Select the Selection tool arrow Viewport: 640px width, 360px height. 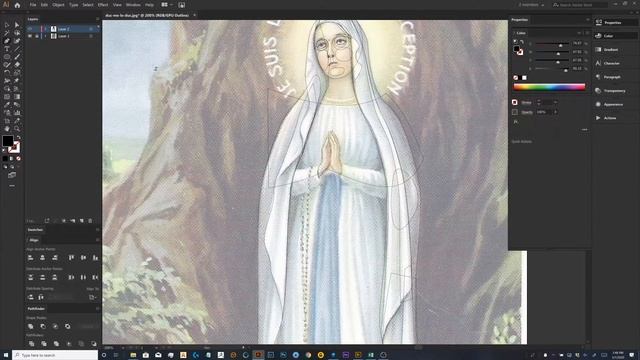click(x=7, y=25)
